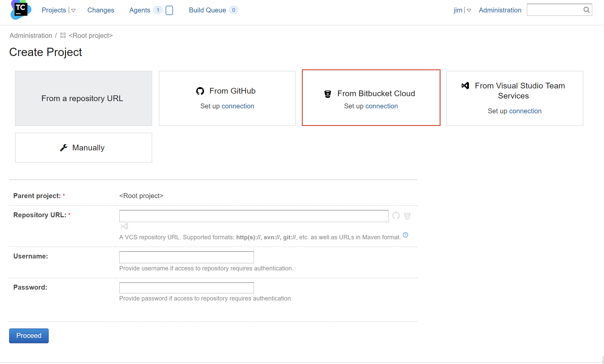
Task: Expand the Projects dropdown arrow
Action: tap(73, 10)
